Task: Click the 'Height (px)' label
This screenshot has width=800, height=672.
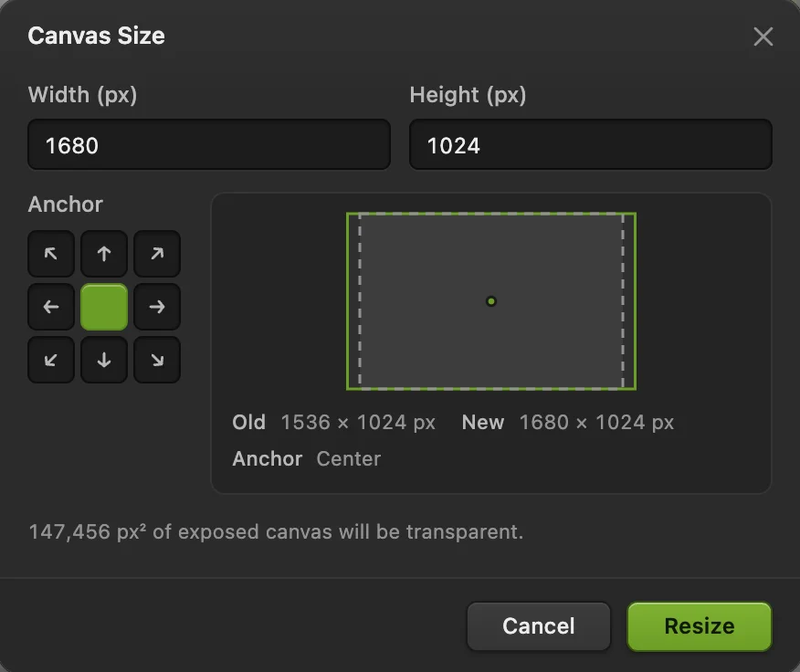Action: (x=468, y=95)
